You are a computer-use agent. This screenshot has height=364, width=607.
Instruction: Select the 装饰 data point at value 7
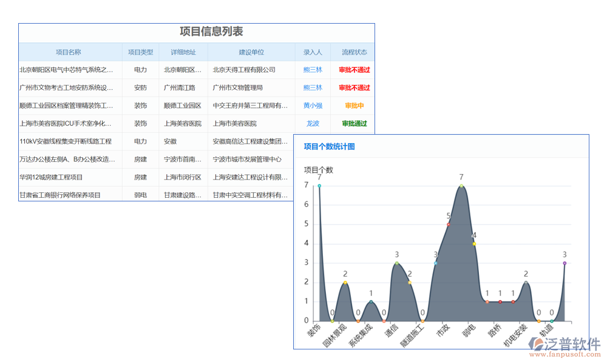coord(319,186)
